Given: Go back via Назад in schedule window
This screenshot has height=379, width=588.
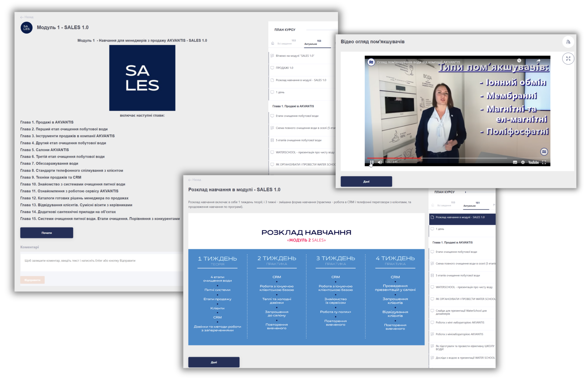Looking at the screenshot, I should pyautogui.click(x=195, y=180).
